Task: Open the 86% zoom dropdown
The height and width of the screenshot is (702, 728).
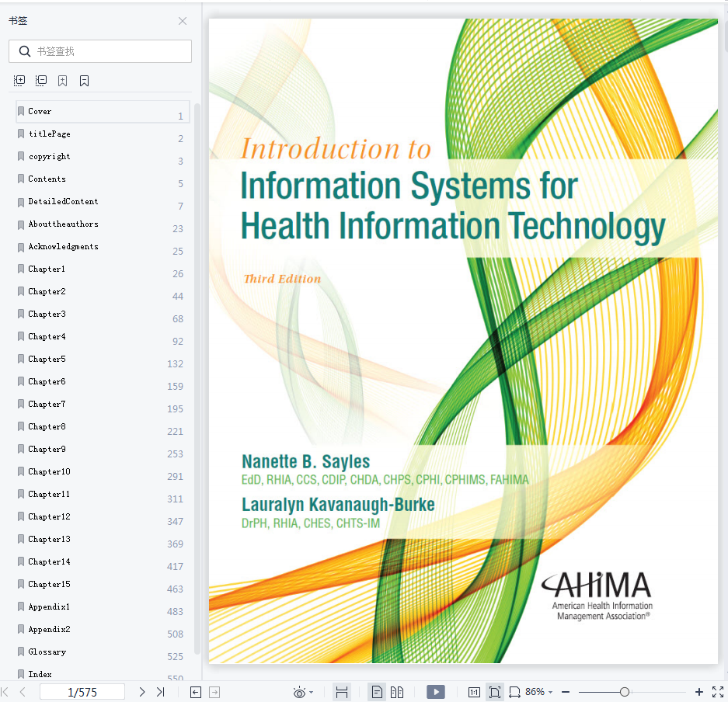Action: click(539, 692)
